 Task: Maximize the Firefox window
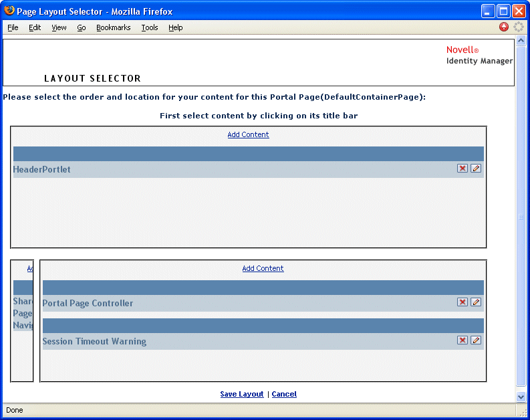pos(503,11)
